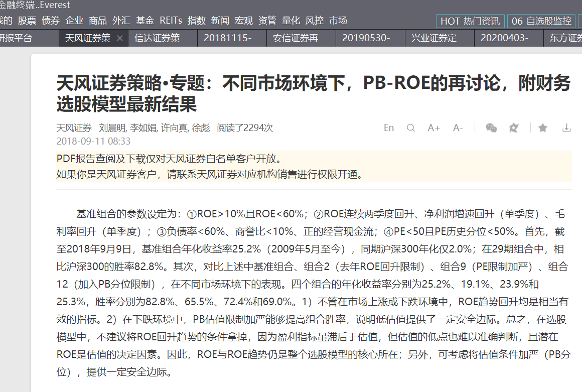Open the article search magnifier icon
The image size is (582, 392).
[411, 128]
